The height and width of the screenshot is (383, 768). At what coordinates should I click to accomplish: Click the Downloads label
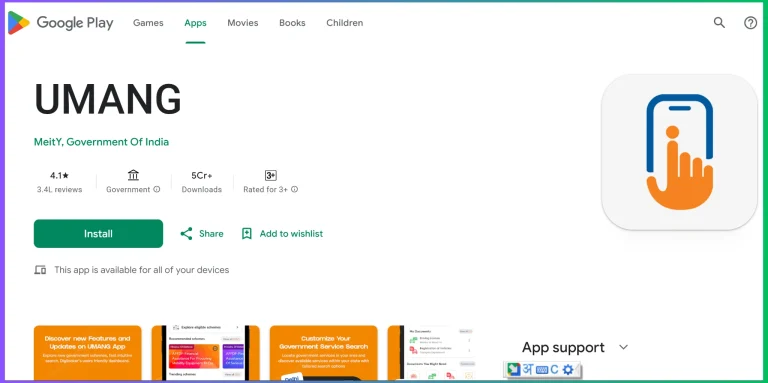202,190
